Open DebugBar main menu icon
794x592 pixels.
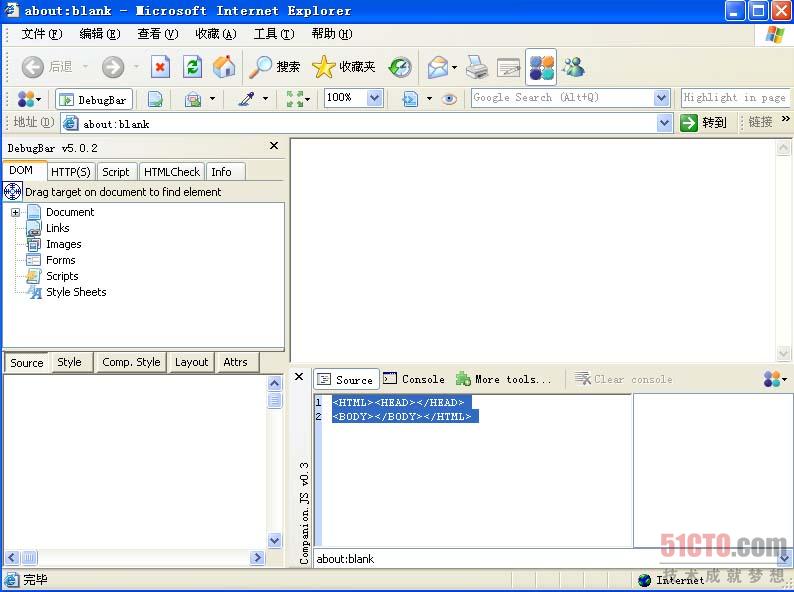(29, 99)
